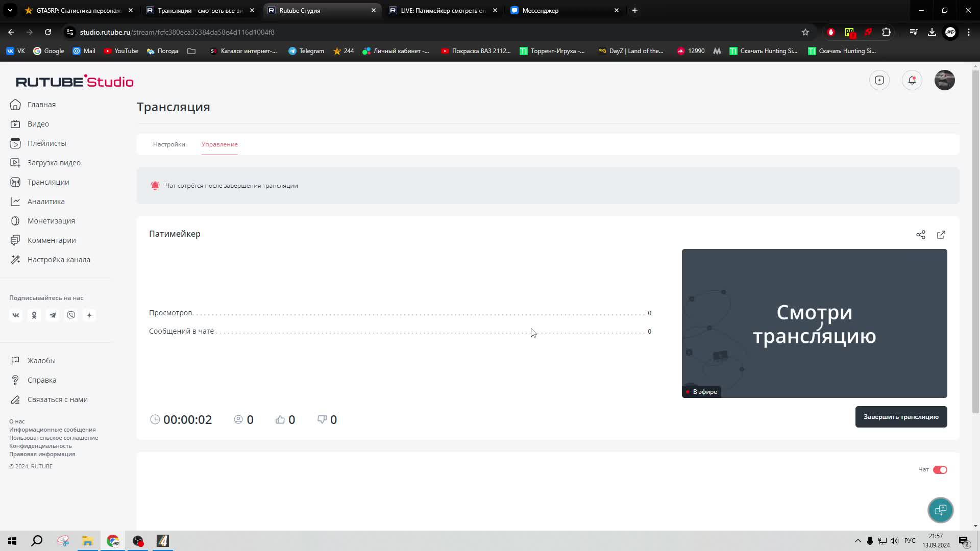The height and width of the screenshot is (551, 980).
Task: Select Управление tab
Action: 220,145
